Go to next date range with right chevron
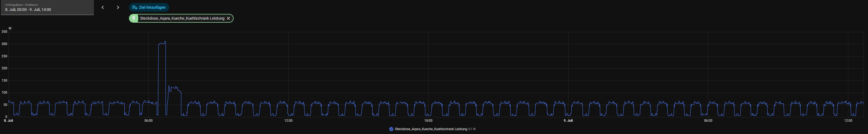The width and height of the screenshot is (868, 134). [118, 7]
